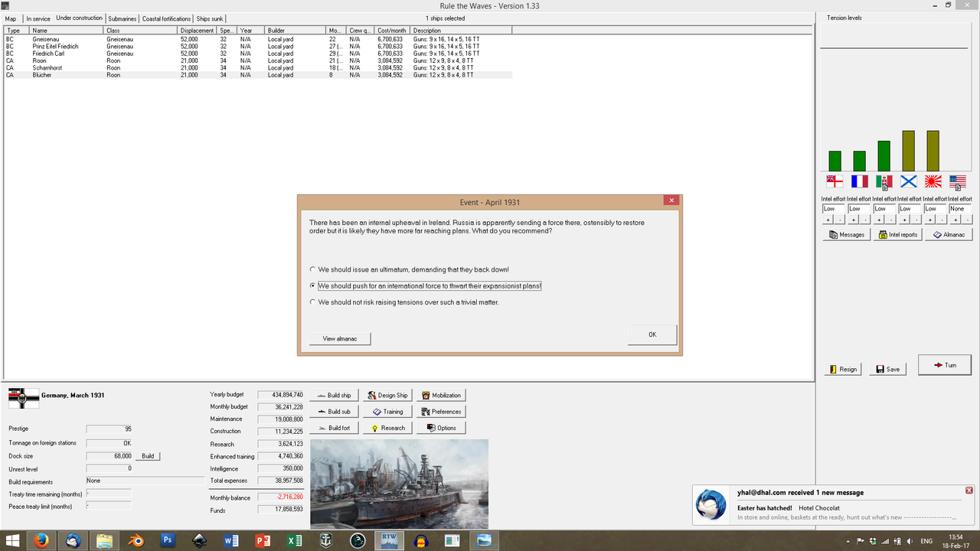980x551 pixels.
Task: Open the Research screen
Action: coord(387,427)
